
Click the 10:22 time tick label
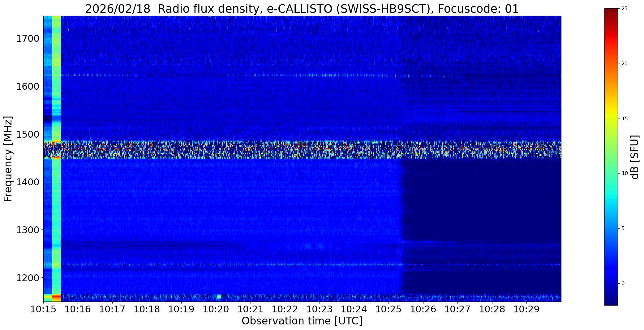click(x=285, y=309)
